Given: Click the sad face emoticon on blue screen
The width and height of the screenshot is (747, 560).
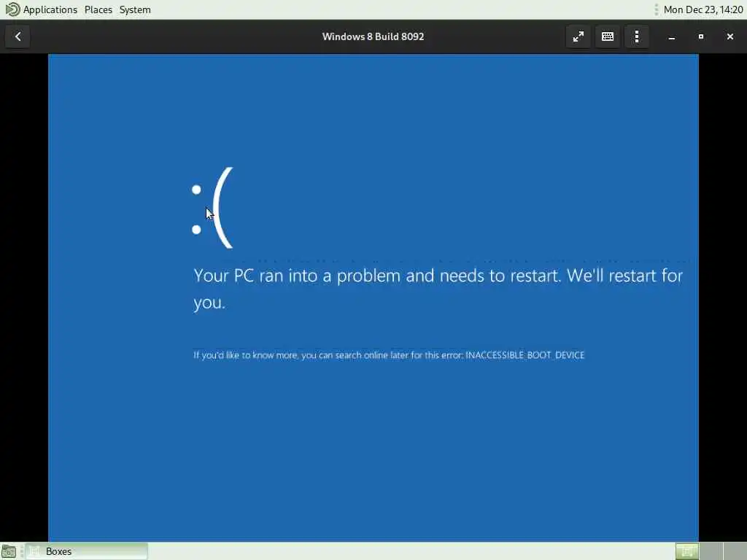Looking at the screenshot, I should tap(212, 208).
